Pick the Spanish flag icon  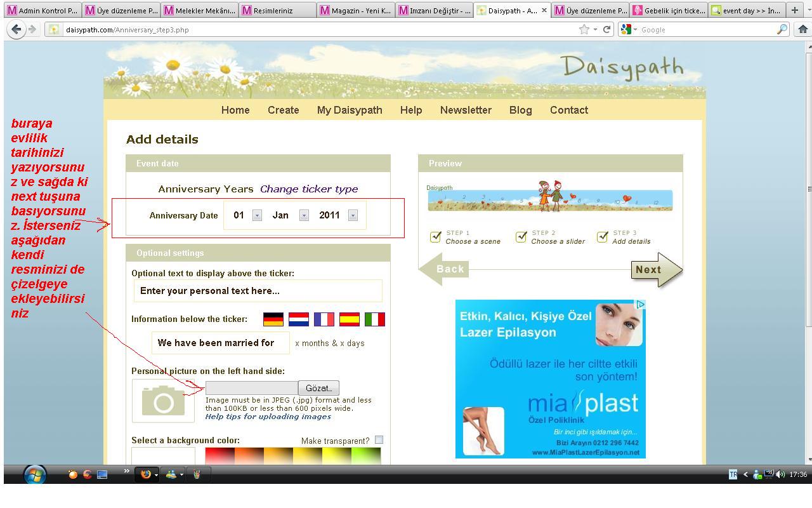[x=350, y=319]
